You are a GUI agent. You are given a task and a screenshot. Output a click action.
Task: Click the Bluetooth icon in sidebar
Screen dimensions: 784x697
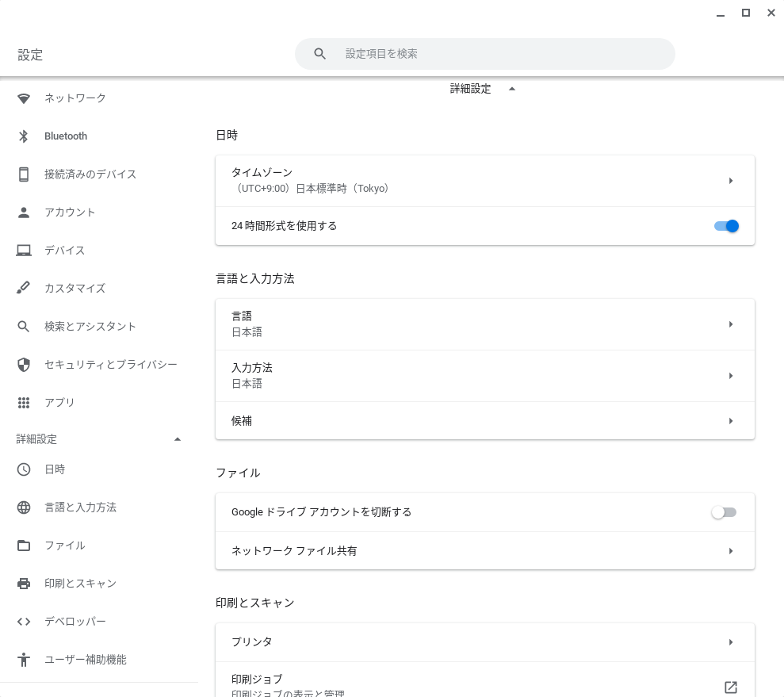pyautogui.click(x=24, y=136)
